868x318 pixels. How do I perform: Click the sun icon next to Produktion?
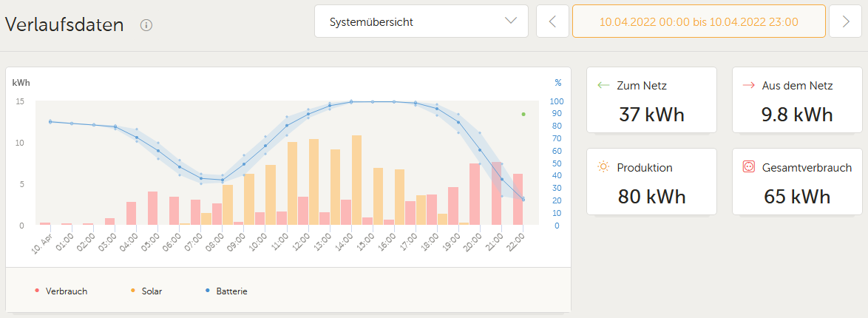point(603,167)
